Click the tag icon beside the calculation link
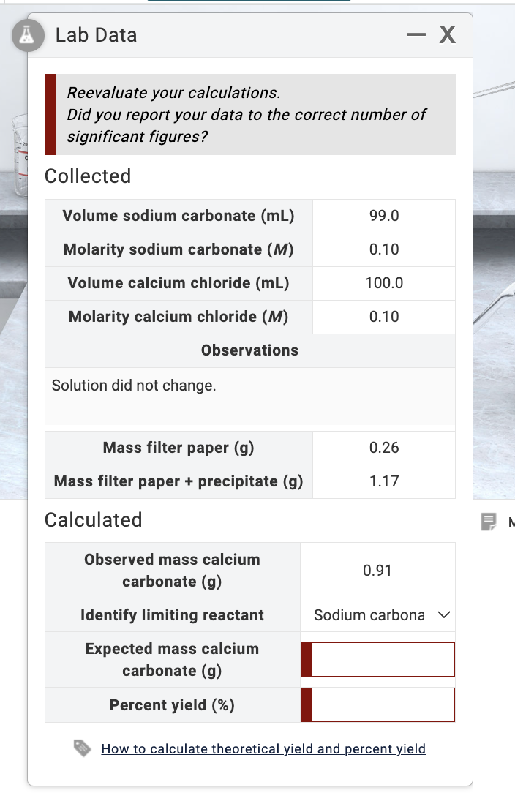 pos(83,748)
